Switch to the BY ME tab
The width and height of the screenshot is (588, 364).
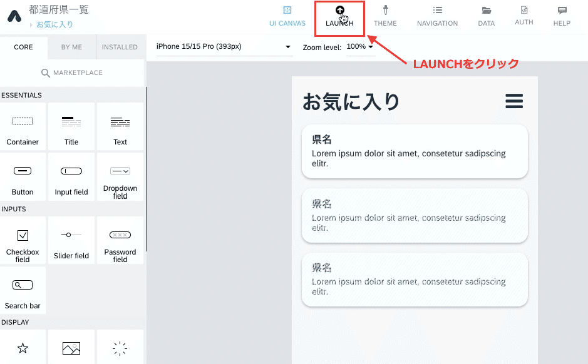[71, 47]
